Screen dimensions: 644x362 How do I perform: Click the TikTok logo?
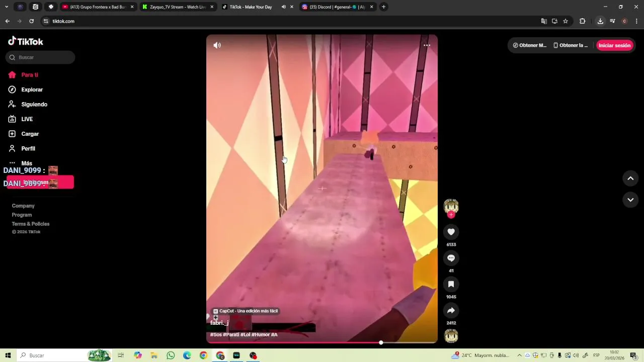point(26,41)
